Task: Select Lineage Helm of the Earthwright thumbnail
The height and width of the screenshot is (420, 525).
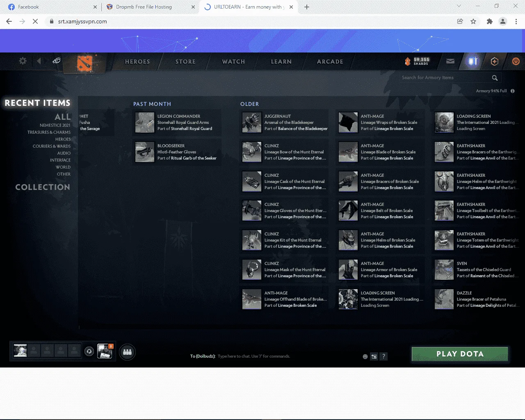Action: point(444,182)
